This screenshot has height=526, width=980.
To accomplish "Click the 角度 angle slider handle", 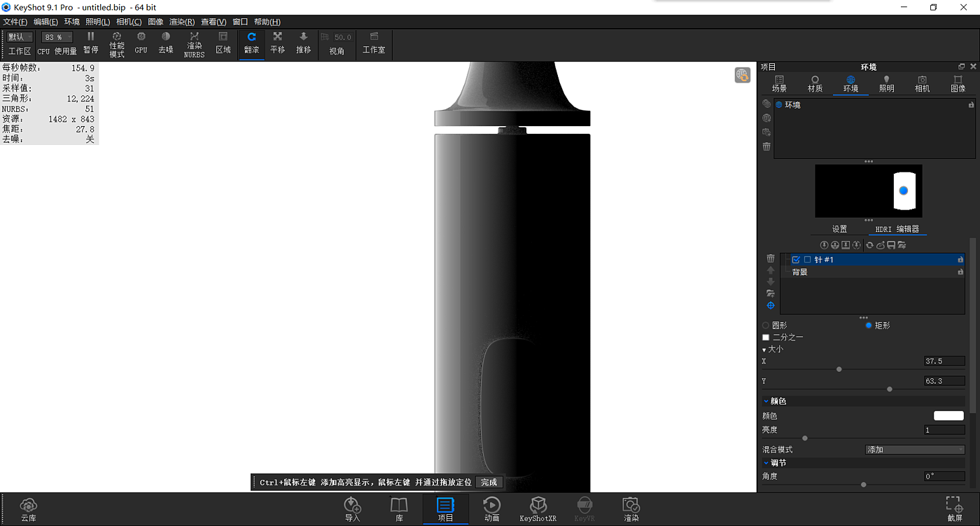I will (x=864, y=485).
